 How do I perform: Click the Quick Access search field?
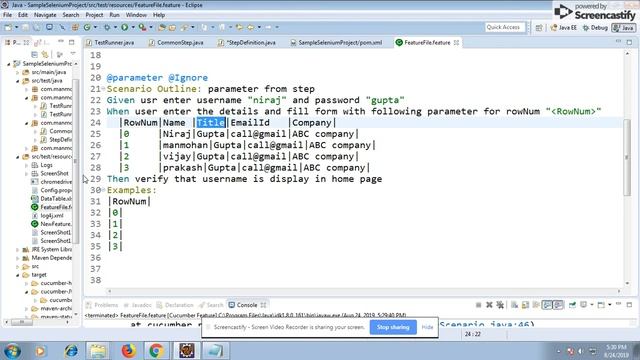pyautogui.click(x=504, y=27)
